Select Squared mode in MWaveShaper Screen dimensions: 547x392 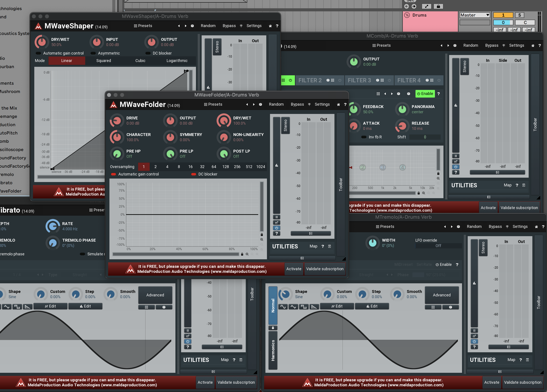click(104, 61)
